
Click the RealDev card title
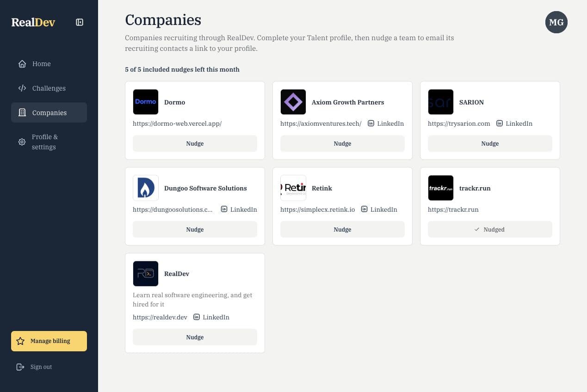[x=177, y=274]
